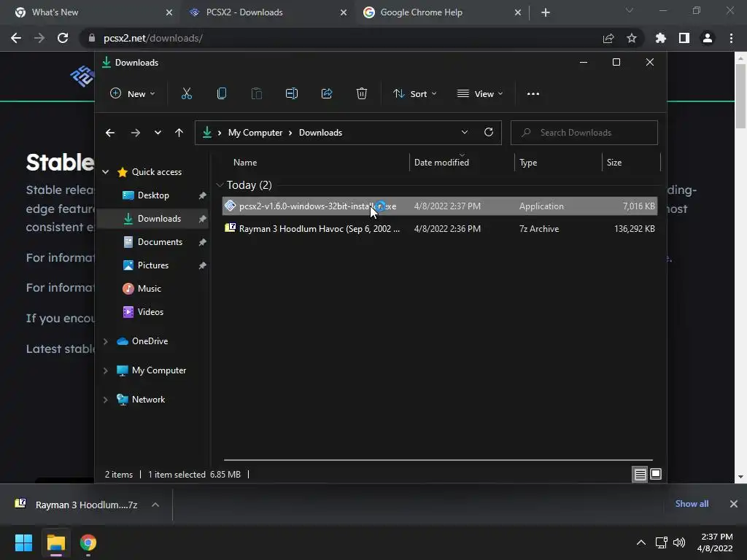Expand the Network tree node
This screenshot has width=747, height=560.
(106, 400)
